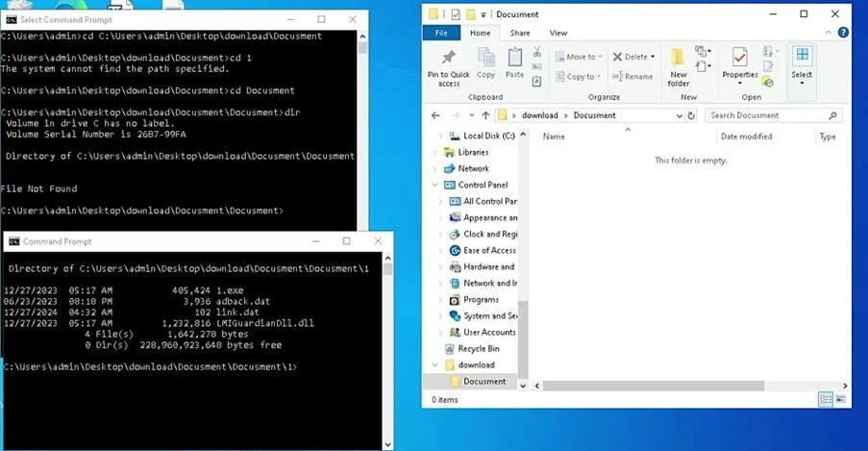
Task: Sort by the Date modified column header
Action: (x=746, y=137)
